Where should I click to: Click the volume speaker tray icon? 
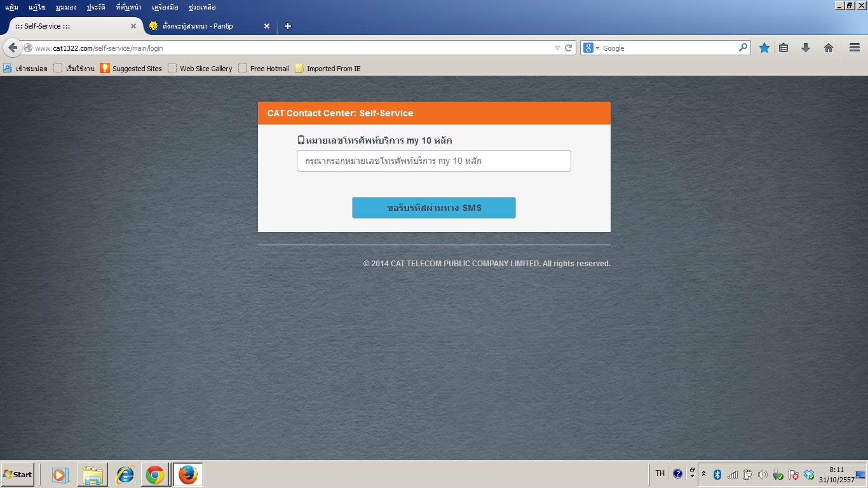click(763, 474)
